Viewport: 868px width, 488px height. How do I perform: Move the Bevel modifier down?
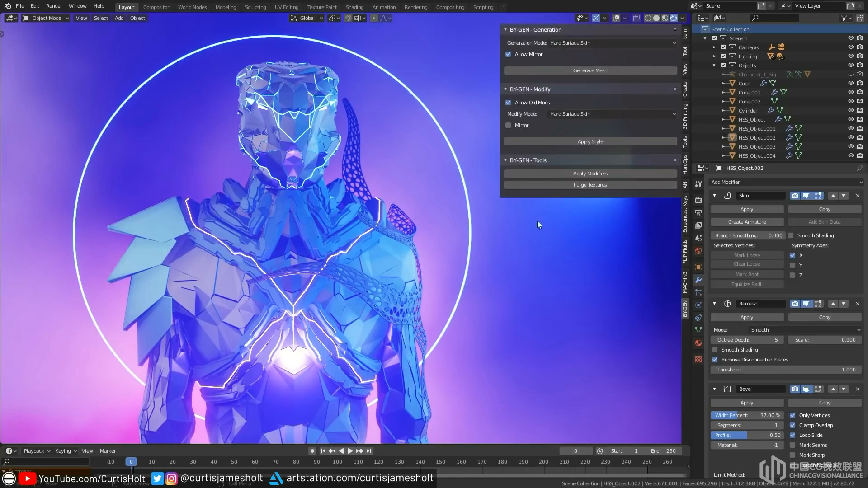click(844, 389)
